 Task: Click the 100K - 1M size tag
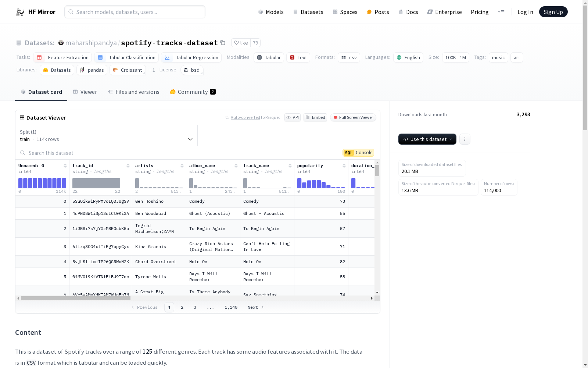click(456, 57)
